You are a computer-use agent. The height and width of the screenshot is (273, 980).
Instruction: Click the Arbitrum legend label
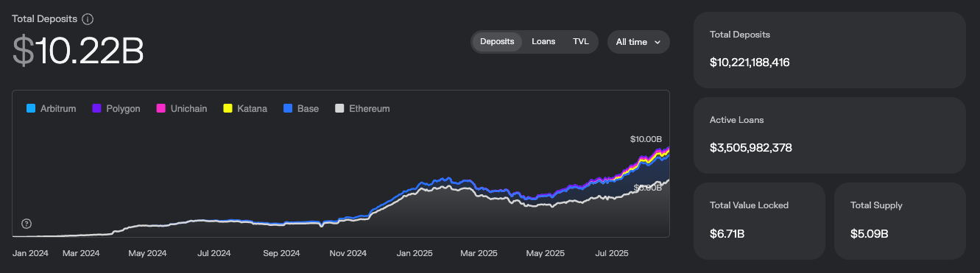coord(58,109)
